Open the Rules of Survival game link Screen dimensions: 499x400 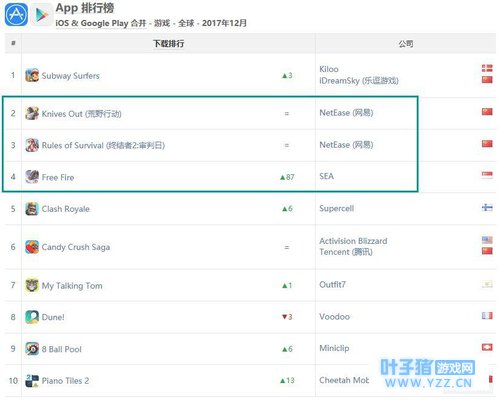[103, 145]
